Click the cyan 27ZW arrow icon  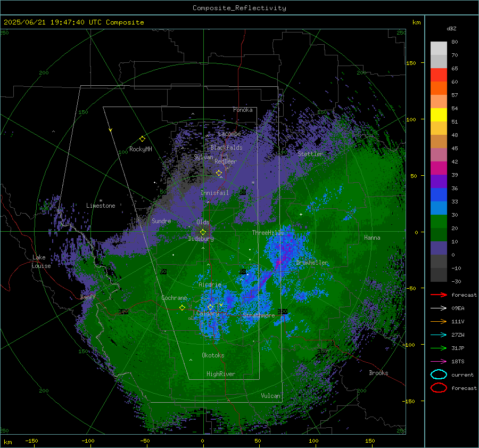point(439,335)
